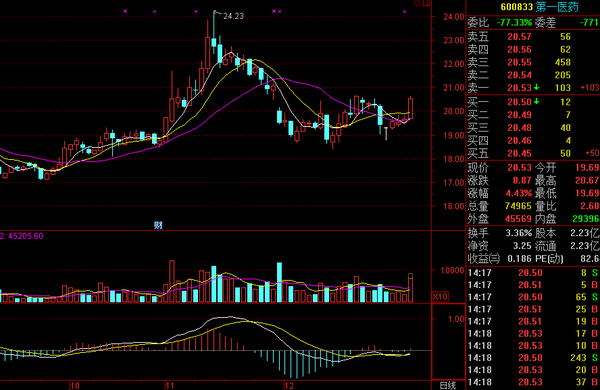The width and height of the screenshot is (600, 390).
Task: Click the 24.23 high price label
Action: pyautogui.click(x=233, y=16)
